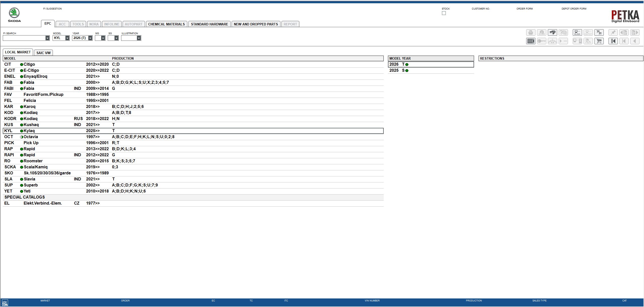Go to previous page with left document icon
644x307 pixels.
[x=624, y=32]
